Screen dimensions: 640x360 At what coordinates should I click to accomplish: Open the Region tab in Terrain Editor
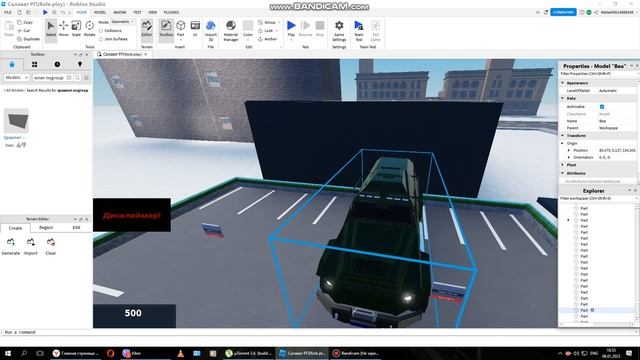46,228
